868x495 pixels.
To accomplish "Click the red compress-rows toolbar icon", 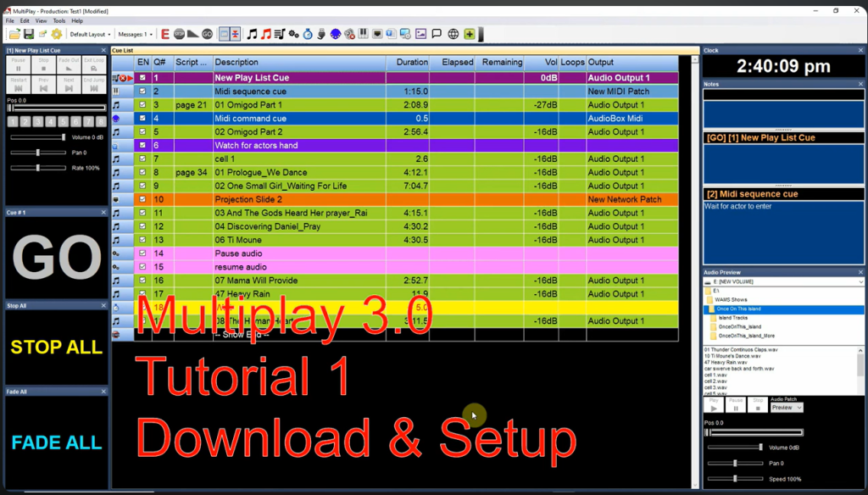I will pos(236,35).
